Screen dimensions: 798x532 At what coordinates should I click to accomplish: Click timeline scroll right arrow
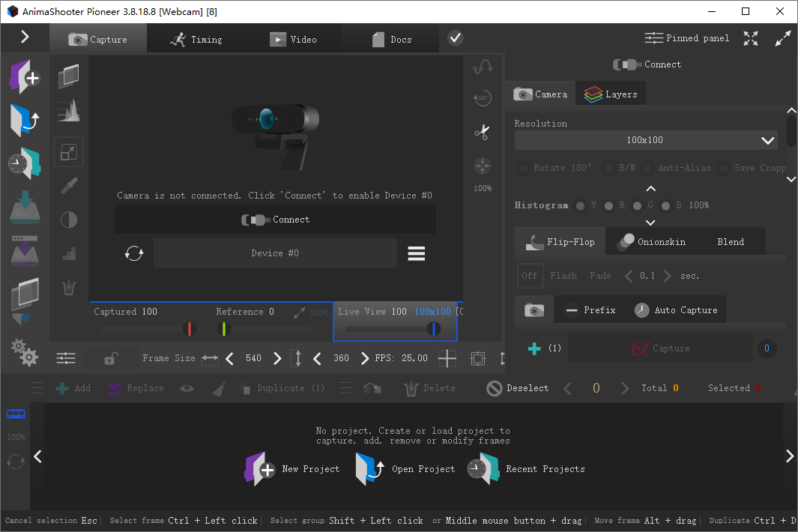tap(789, 456)
